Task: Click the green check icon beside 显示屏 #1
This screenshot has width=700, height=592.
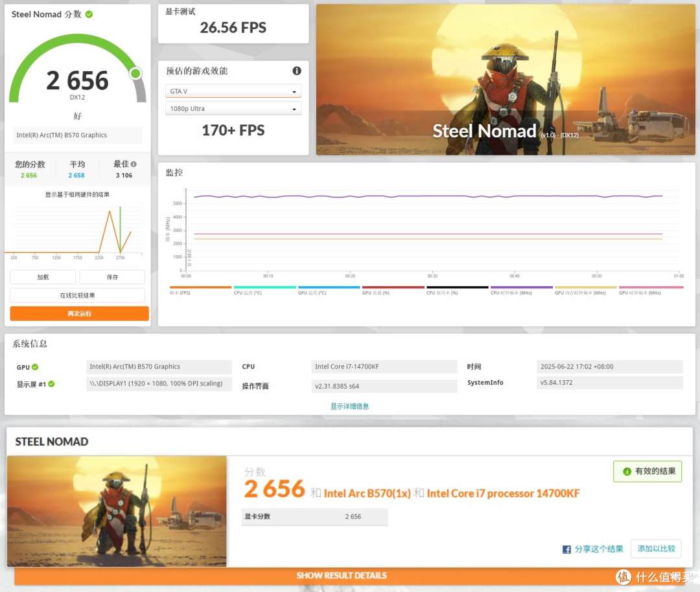Action: 51,383
